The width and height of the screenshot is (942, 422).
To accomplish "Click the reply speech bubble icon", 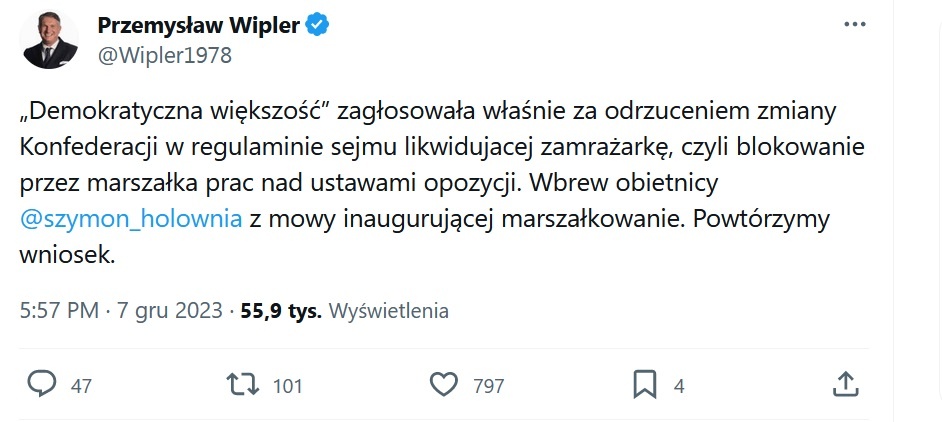I will (x=42, y=384).
